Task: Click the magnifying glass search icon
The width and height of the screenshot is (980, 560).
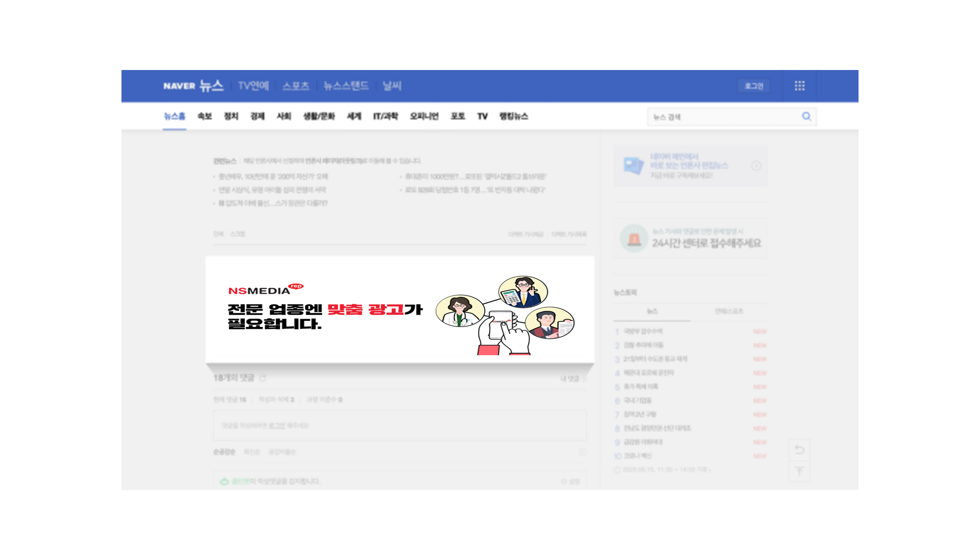Action: point(807,116)
